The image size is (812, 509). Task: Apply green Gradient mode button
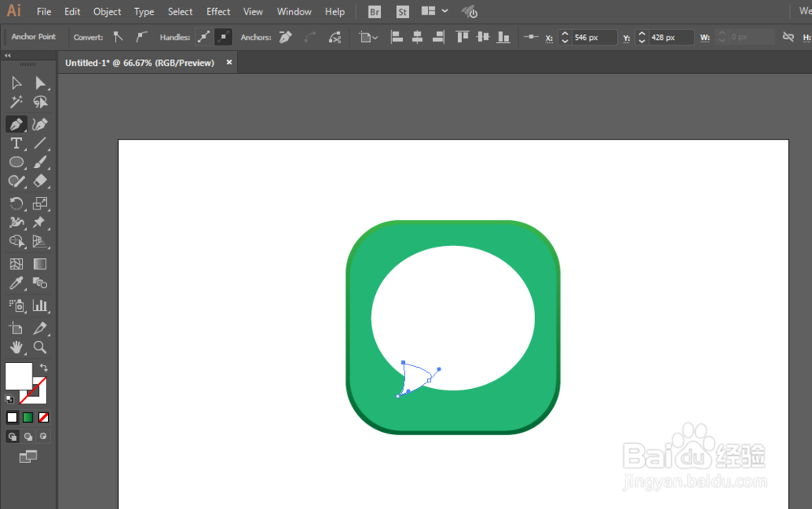(28, 417)
